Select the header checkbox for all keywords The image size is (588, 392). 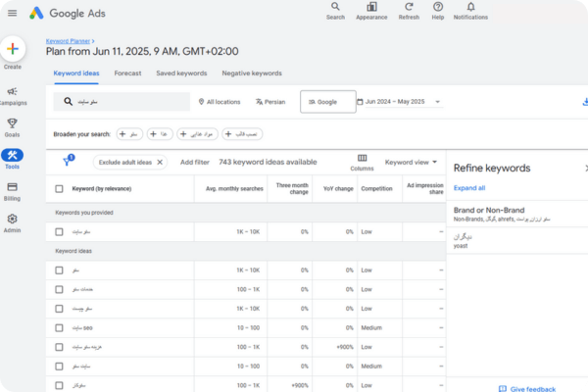[59, 189]
